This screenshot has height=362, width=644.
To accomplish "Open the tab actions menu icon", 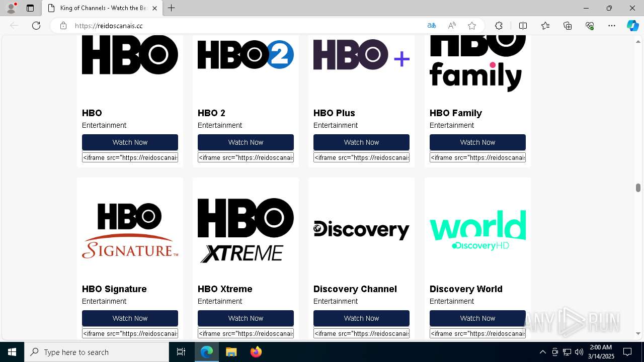I will (x=30, y=8).
